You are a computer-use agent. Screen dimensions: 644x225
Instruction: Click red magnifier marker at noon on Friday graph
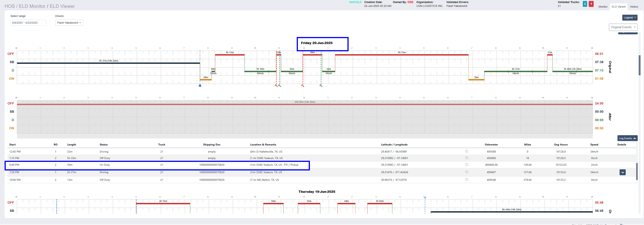[303, 86]
